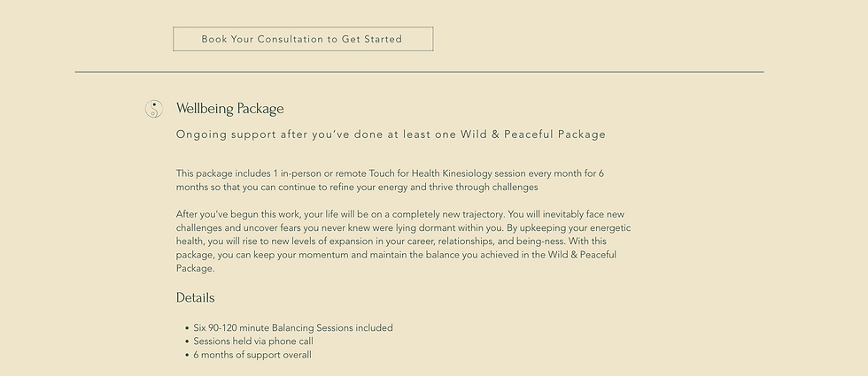Click the Details heading
This screenshot has height=376, width=868.
(196, 298)
